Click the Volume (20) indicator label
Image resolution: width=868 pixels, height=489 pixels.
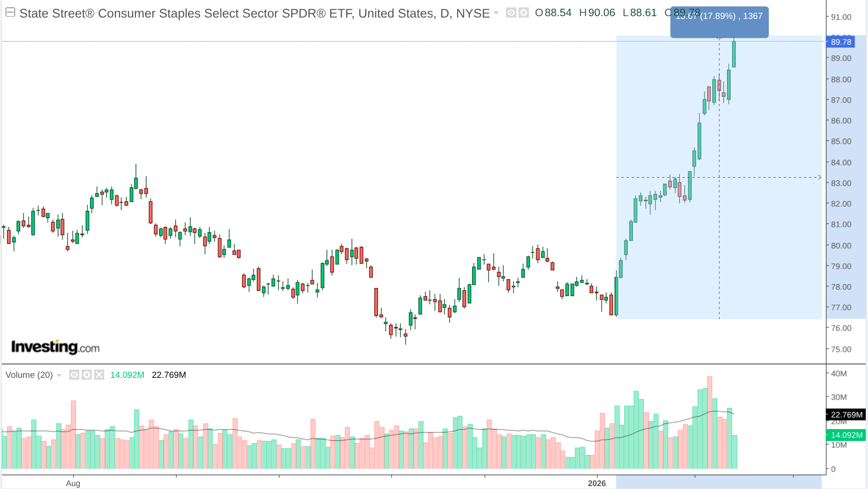[x=29, y=375]
